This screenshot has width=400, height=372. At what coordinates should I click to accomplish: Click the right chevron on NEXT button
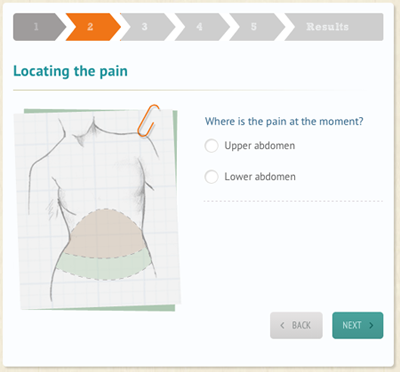click(371, 325)
